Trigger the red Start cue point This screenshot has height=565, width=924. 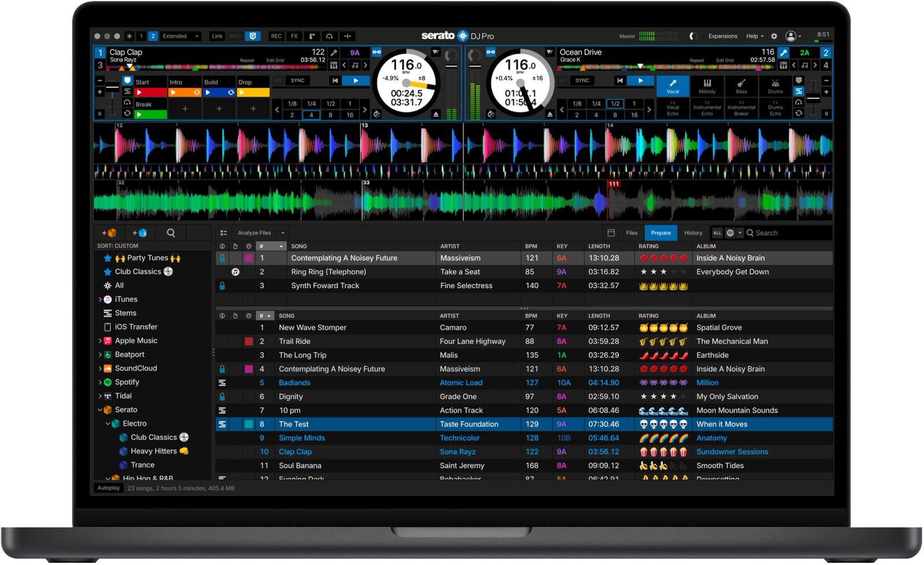[150, 92]
